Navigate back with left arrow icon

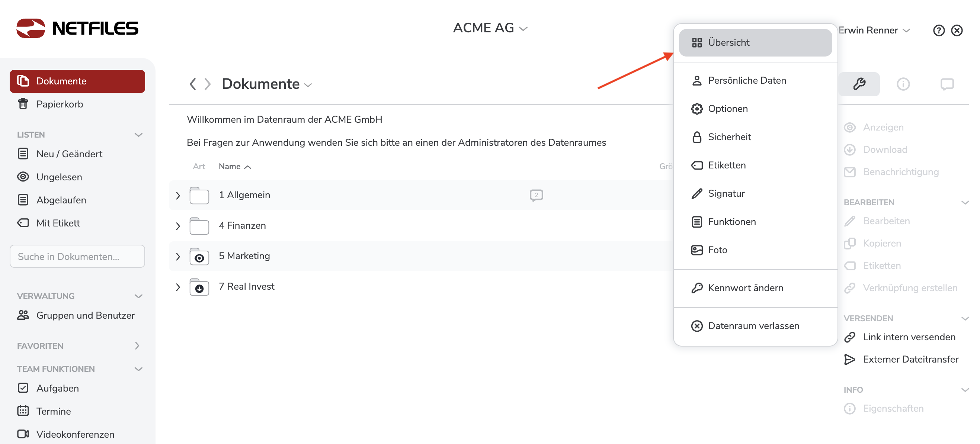click(193, 84)
